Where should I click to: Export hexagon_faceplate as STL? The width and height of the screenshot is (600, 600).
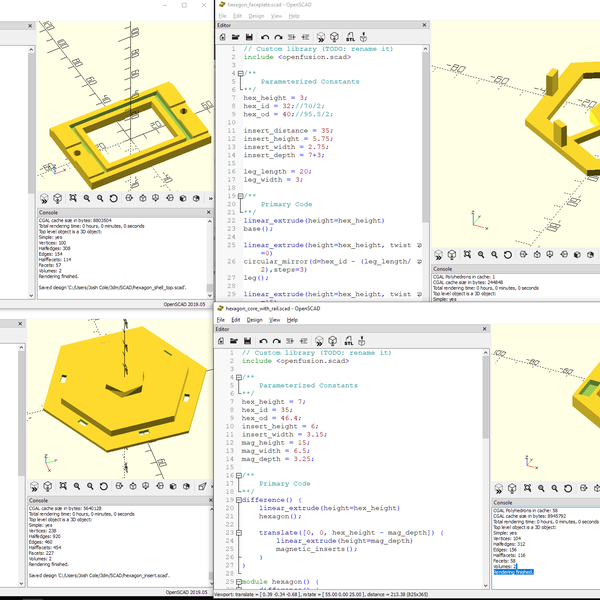click(x=350, y=37)
